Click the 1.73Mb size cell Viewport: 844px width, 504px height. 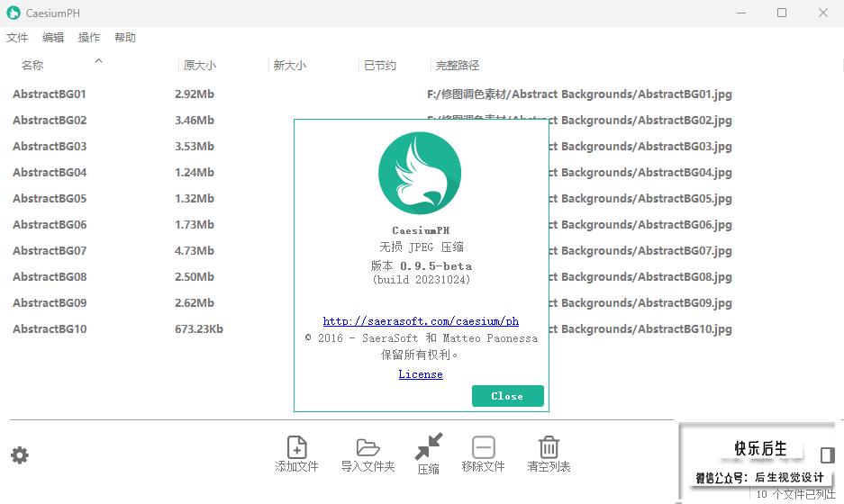[195, 224]
